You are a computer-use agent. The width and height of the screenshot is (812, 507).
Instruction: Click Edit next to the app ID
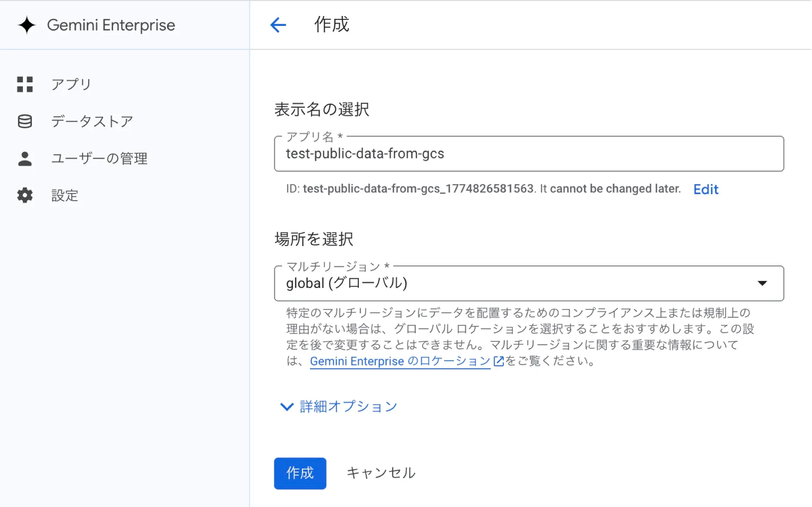click(x=705, y=189)
